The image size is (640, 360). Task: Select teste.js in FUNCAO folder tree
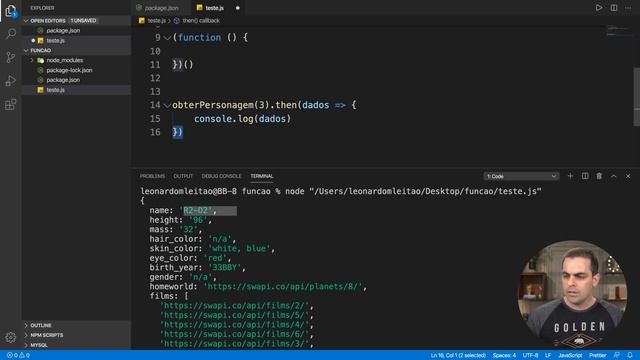(56, 90)
